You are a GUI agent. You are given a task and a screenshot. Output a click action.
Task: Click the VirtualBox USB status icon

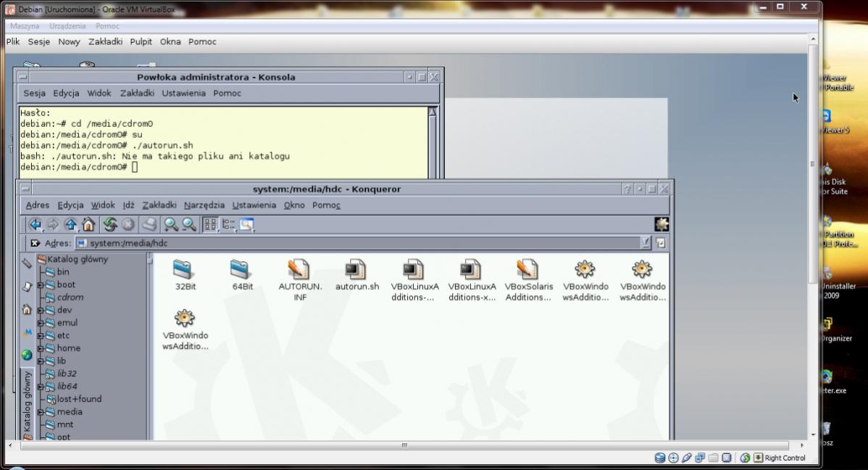click(x=687, y=458)
